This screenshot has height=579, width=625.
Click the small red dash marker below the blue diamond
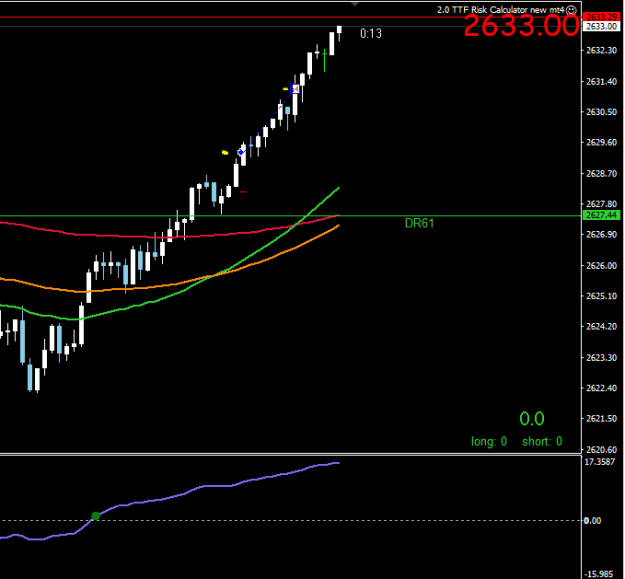pos(243,192)
